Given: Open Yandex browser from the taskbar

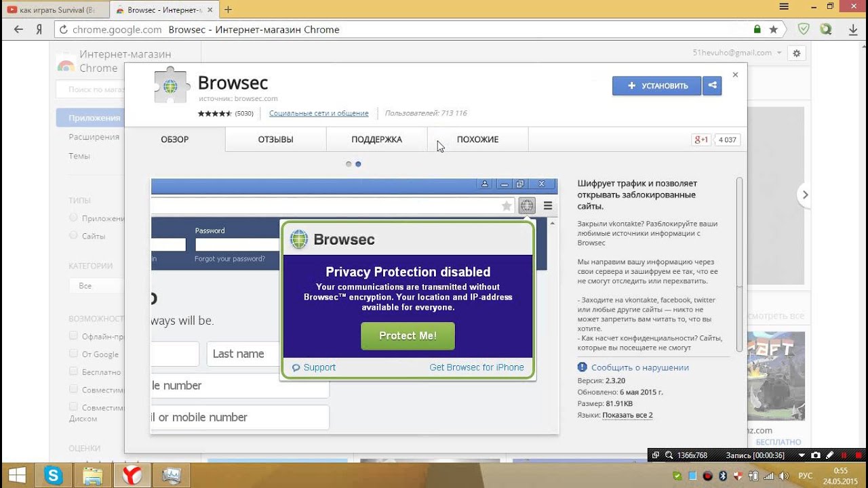Looking at the screenshot, I should coord(132,476).
